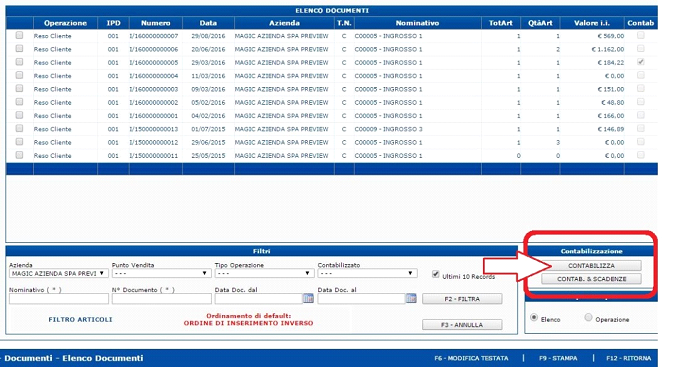Image resolution: width=686 pixels, height=368 pixels.
Task: Open the Punto Vendita dropdown
Action: click(161, 273)
